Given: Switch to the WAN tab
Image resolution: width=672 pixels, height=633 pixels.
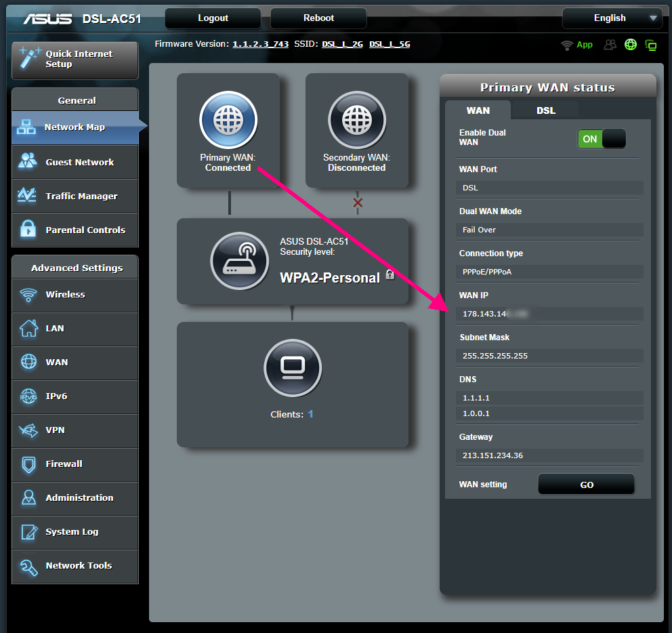Looking at the screenshot, I should [x=478, y=110].
